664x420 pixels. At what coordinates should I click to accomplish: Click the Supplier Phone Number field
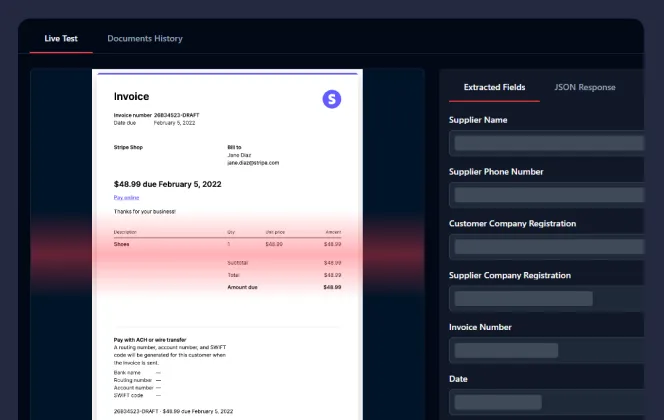(x=547, y=195)
